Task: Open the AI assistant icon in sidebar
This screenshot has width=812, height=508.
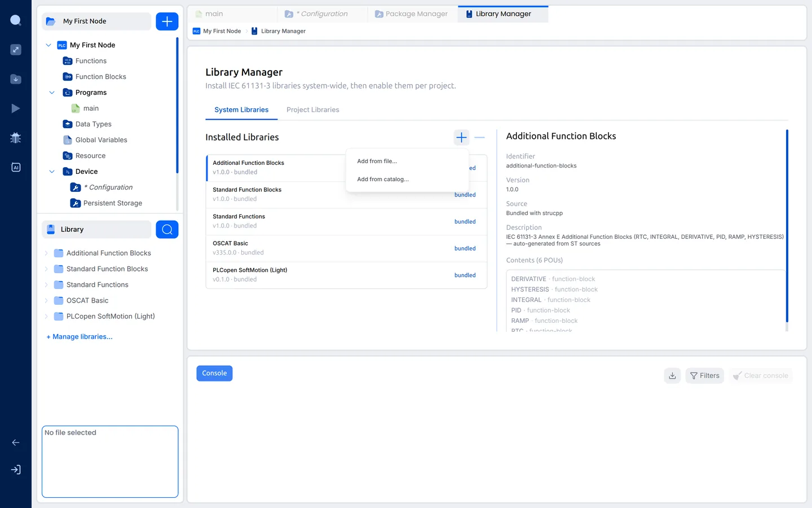Action: click(x=16, y=167)
